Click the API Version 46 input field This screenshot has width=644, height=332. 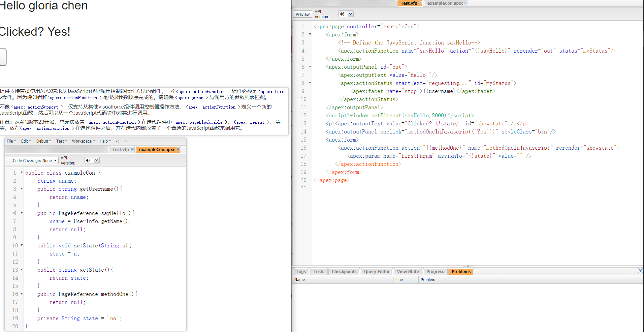click(x=343, y=14)
